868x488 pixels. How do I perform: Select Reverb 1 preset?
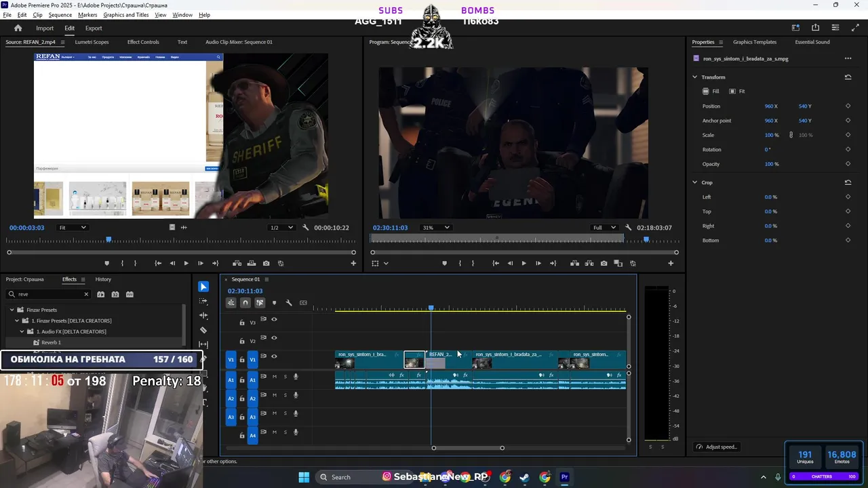[51, 342]
